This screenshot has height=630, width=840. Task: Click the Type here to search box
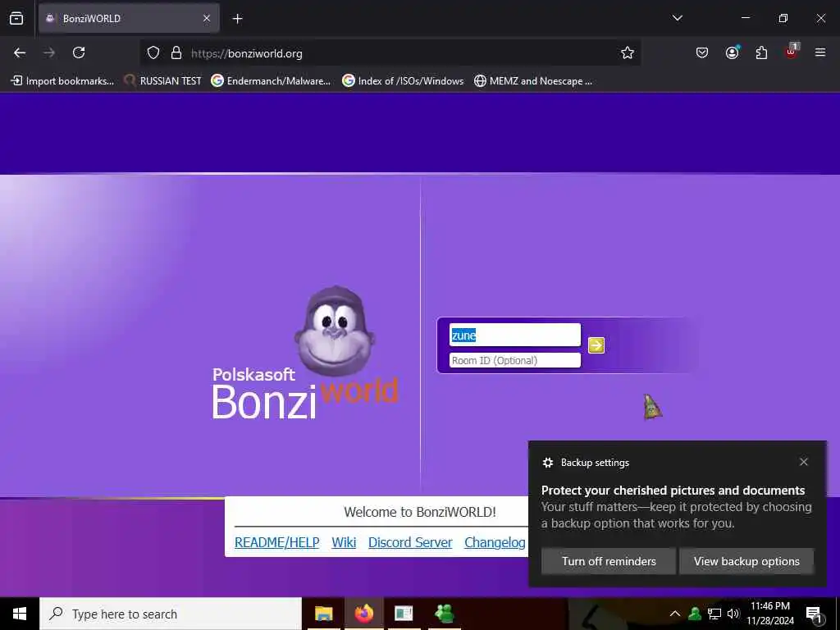pos(171,614)
